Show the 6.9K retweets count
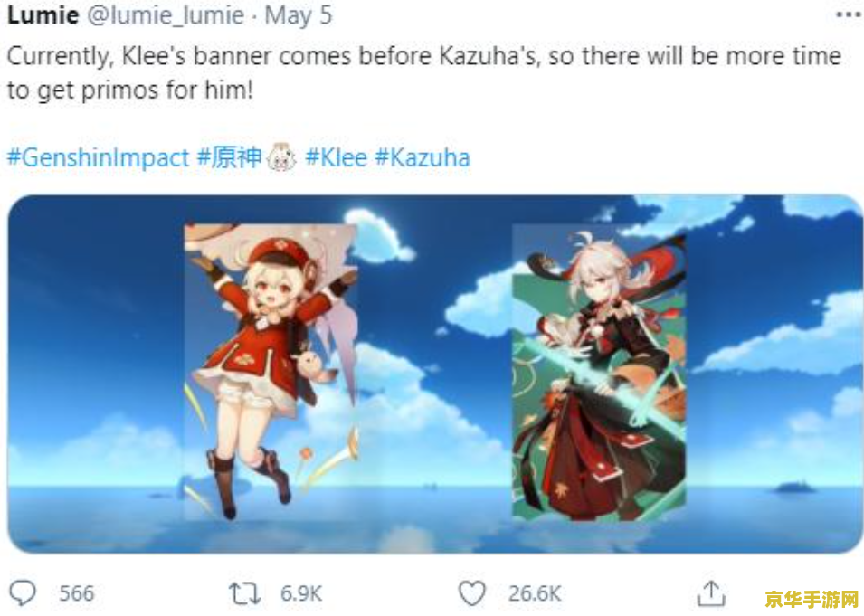 pos(301,594)
